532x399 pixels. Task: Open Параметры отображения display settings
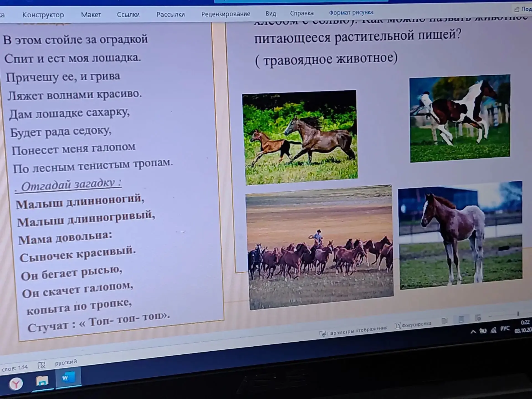(354, 331)
